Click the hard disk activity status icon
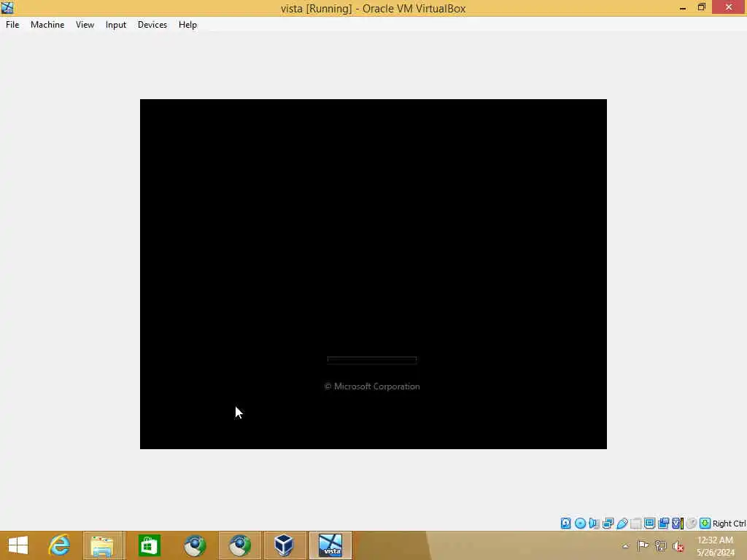Screen dimensions: 747x560 [565, 524]
